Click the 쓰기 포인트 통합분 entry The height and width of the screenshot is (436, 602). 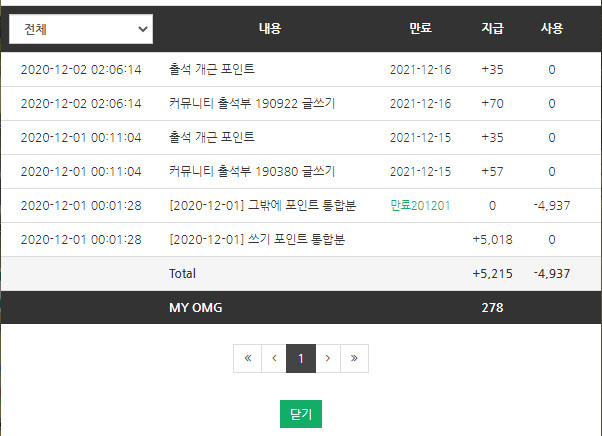click(x=257, y=239)
